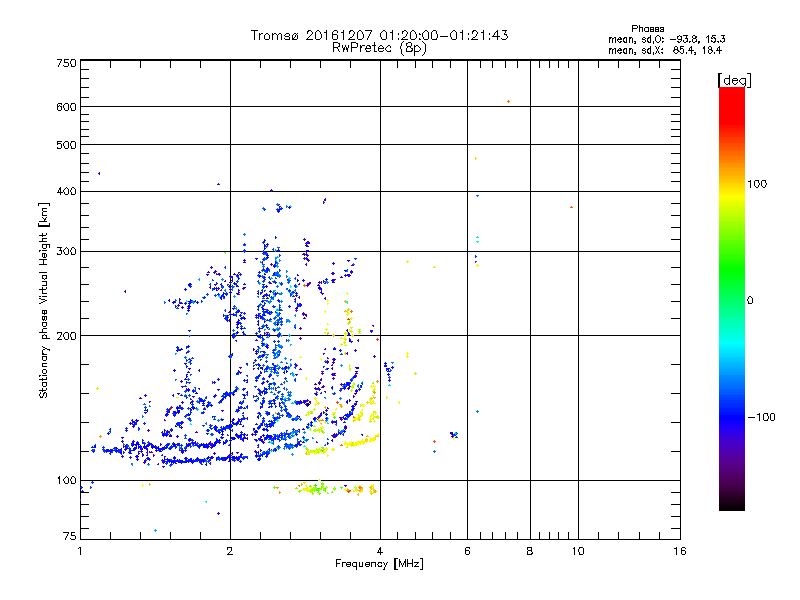
Task: Click the black bottom of the colorbar
Action: point(732,503)
